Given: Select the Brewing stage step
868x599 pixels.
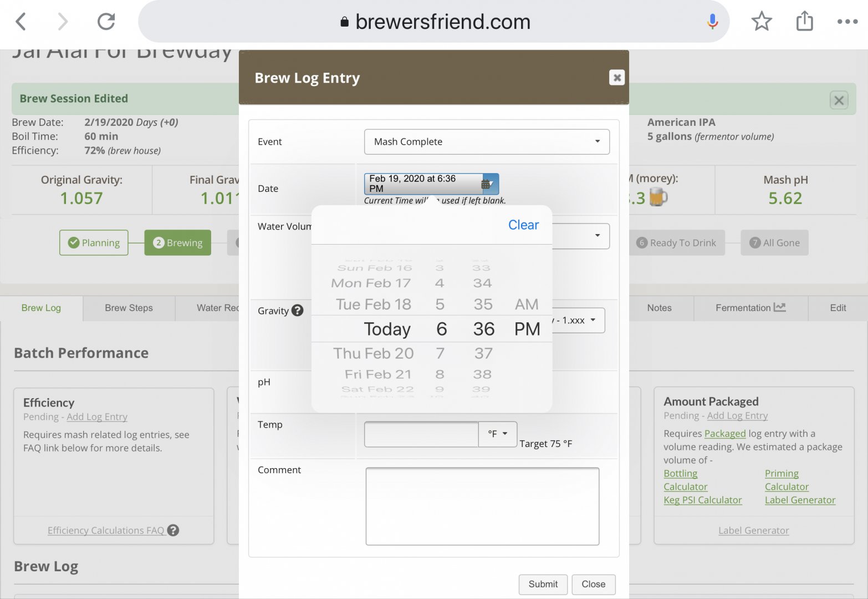Looking at the screenshot, I should [x=177, y=242].
